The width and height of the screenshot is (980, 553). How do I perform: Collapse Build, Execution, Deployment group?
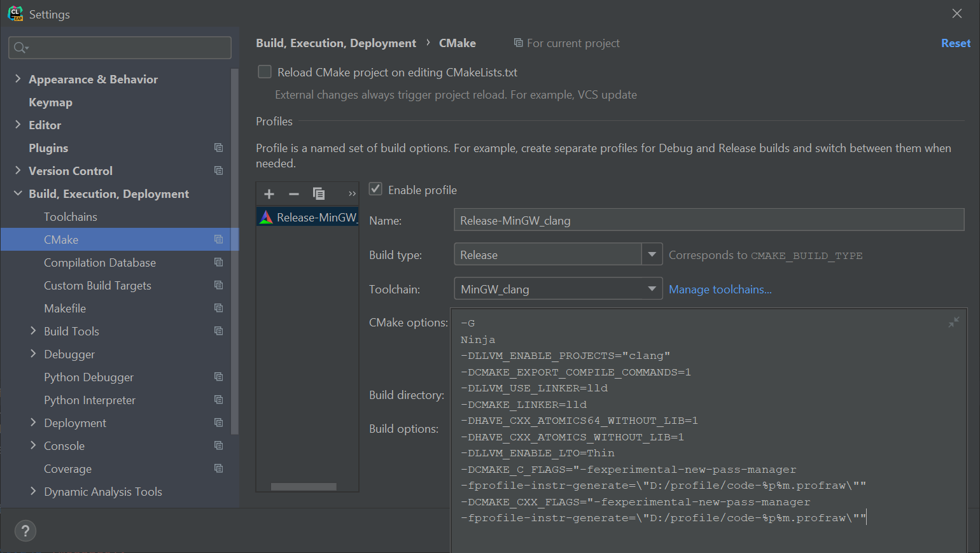(18, 193)
